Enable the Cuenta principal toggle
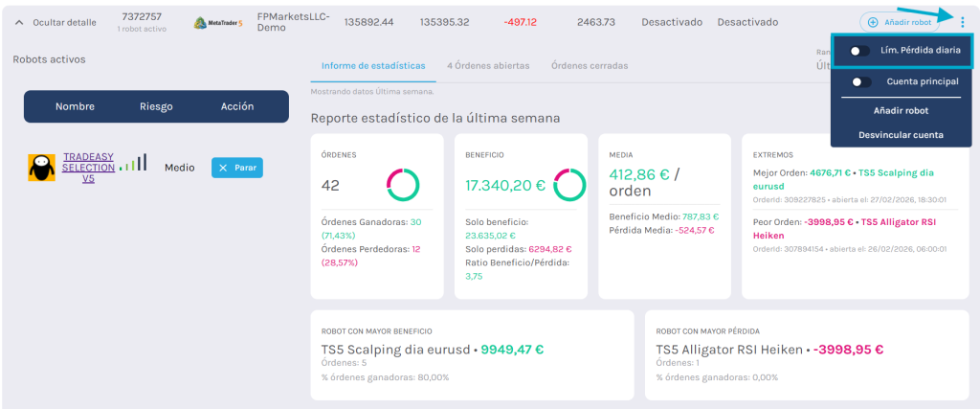Image resolution: width=980 pixels, height=409 pixels. (861, 82)
